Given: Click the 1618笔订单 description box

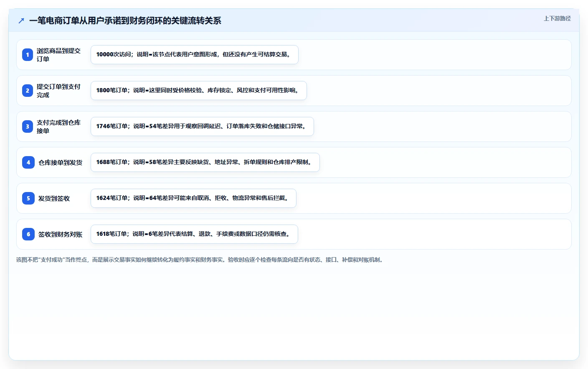Looking at the screenshot, I should coord(194,234).
